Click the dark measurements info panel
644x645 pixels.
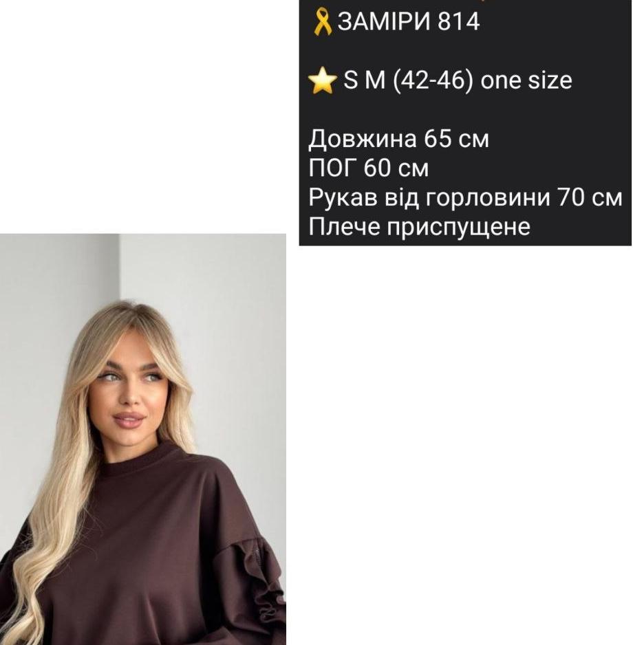[x=465, y=122]
